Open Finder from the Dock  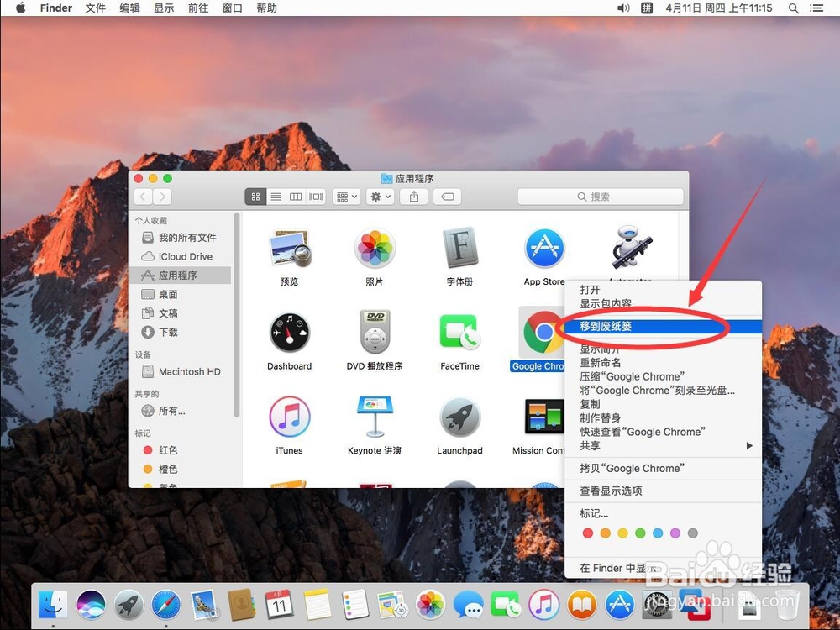pyautogui.click(x=53, y=605)
